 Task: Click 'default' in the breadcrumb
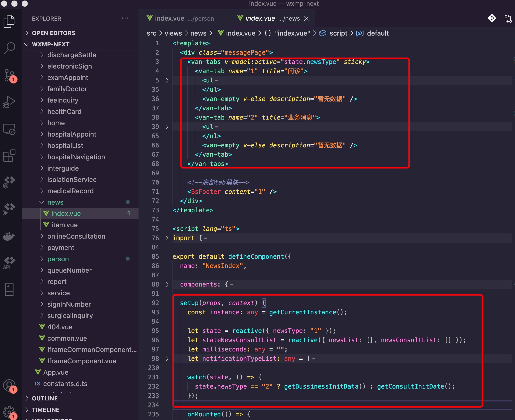(x=377, y=33)
